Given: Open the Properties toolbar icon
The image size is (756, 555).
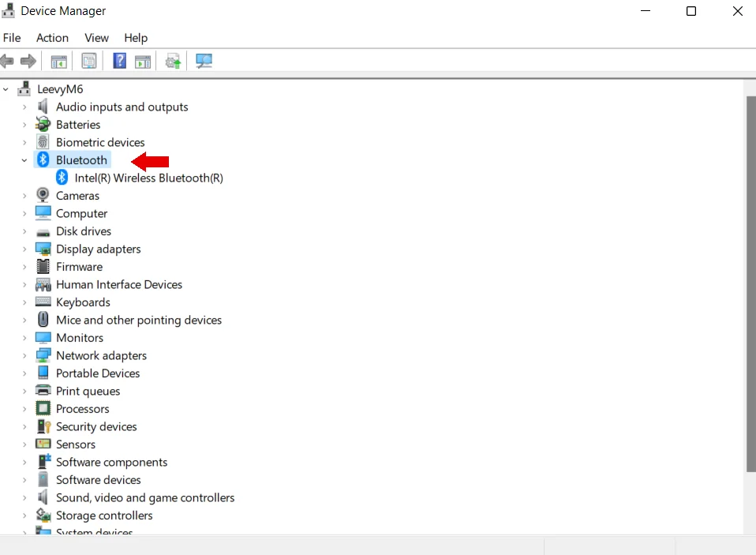Looking at the screenshot, I should click(x=88, y=62).
